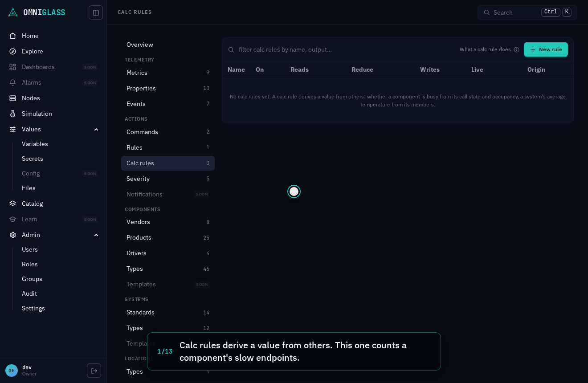Open Explore via its compass icon

coord(13,51)
